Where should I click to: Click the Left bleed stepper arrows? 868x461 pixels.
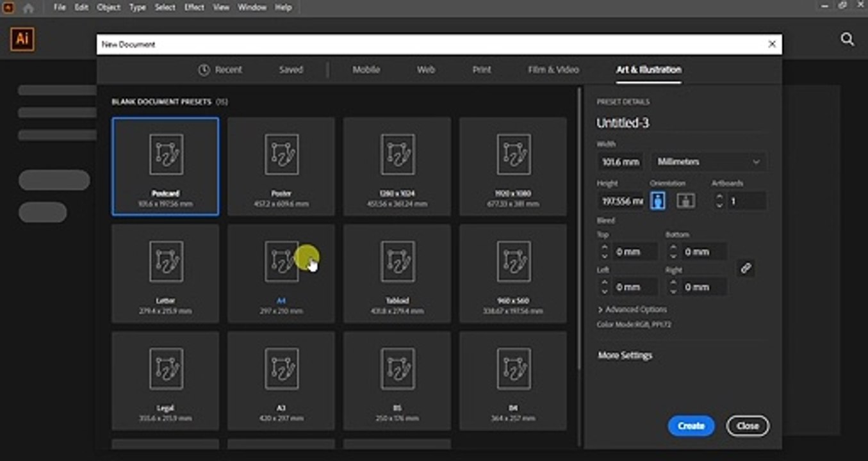[x=603, y=287]
